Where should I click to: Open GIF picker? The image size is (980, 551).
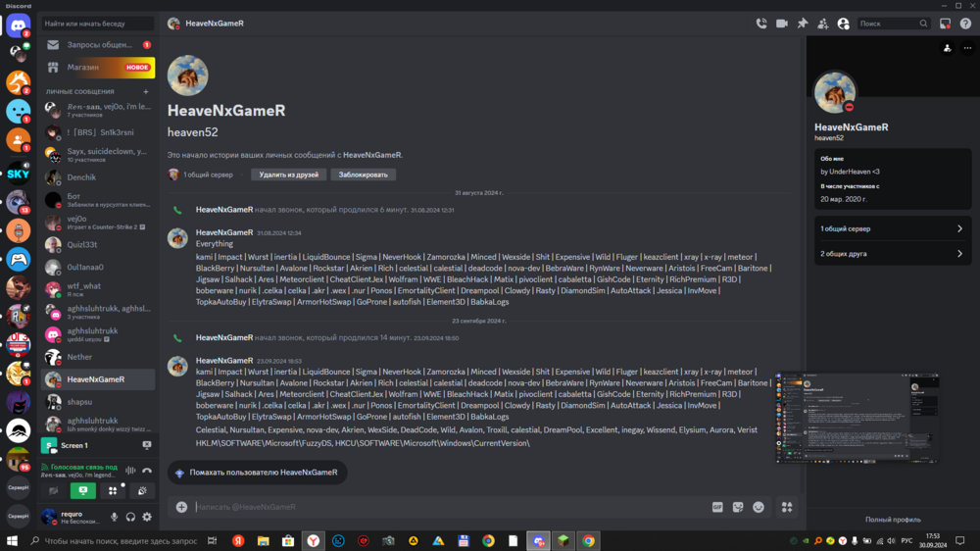717,507
